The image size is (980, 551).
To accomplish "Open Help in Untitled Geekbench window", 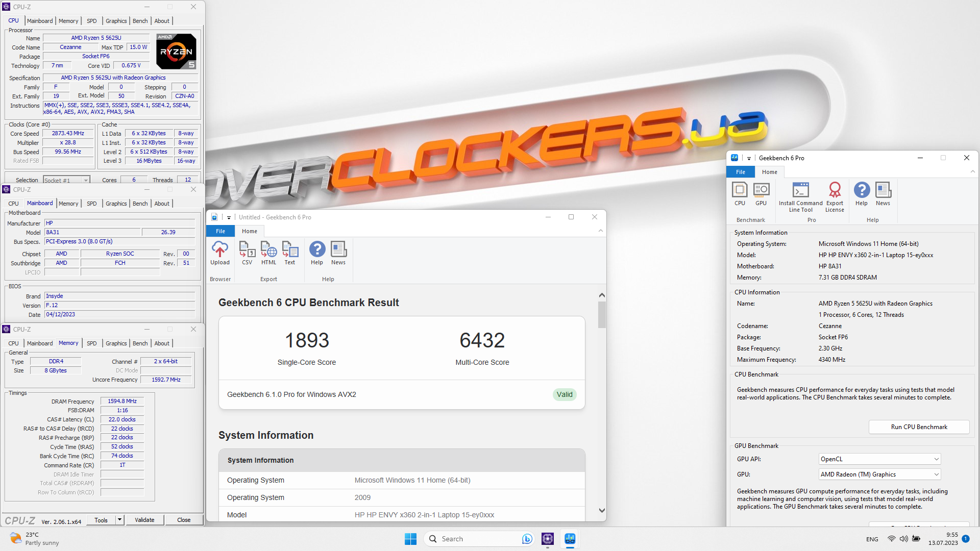I will (317, 253).
